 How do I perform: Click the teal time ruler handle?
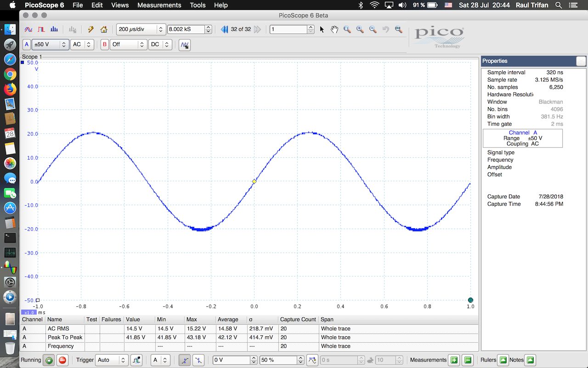pos(470,300)
